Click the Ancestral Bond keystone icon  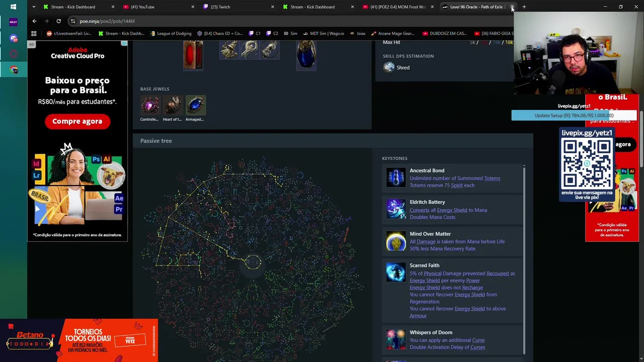[x=395, y=177]
